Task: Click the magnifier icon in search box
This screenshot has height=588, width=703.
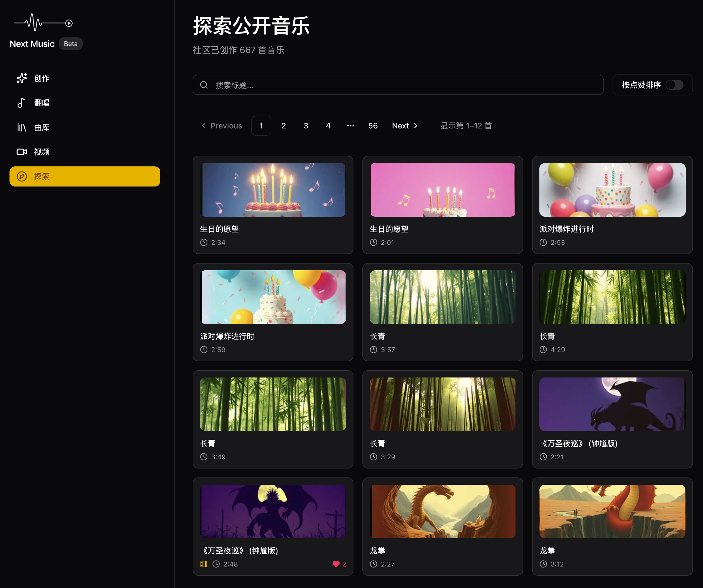Action: coord(204,85)
